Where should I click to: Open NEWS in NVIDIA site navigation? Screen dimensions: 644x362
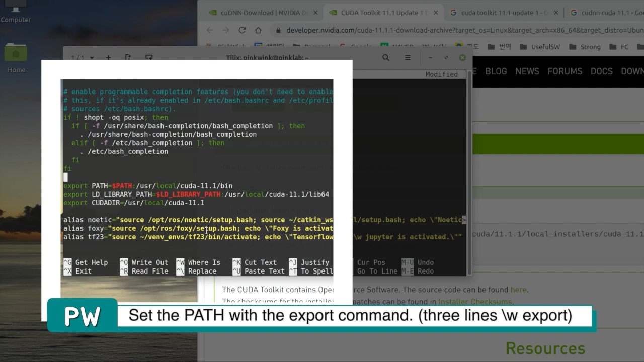[x=527, y=71]
